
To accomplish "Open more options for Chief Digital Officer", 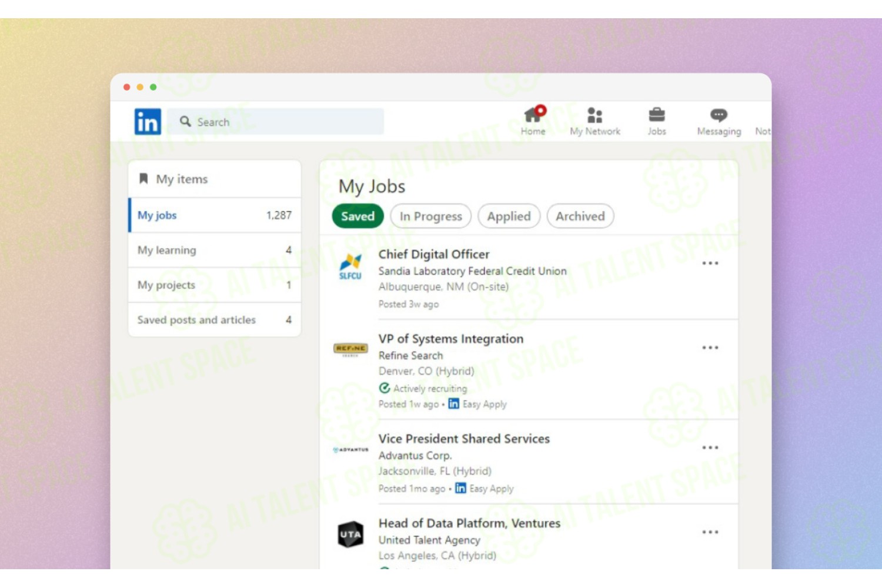I will 710,263.
